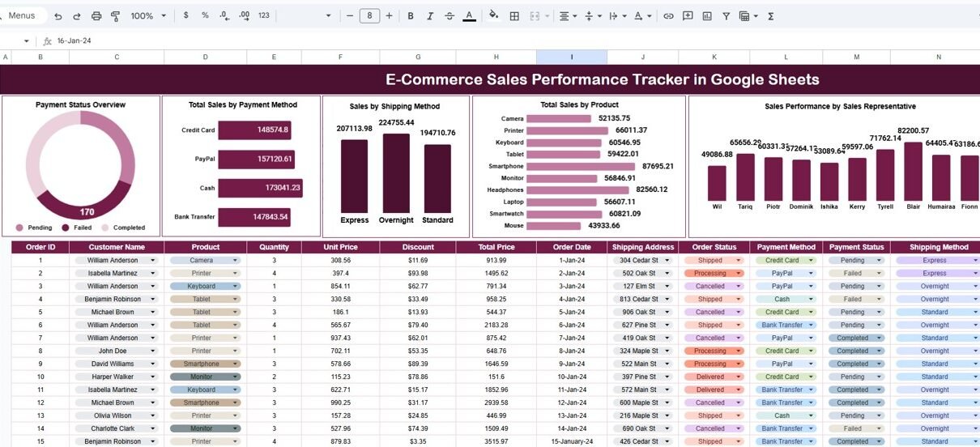This screenshot has height=447, width=980.
Task: Click the create filter funnel icon
Action: tap(726, 16)
